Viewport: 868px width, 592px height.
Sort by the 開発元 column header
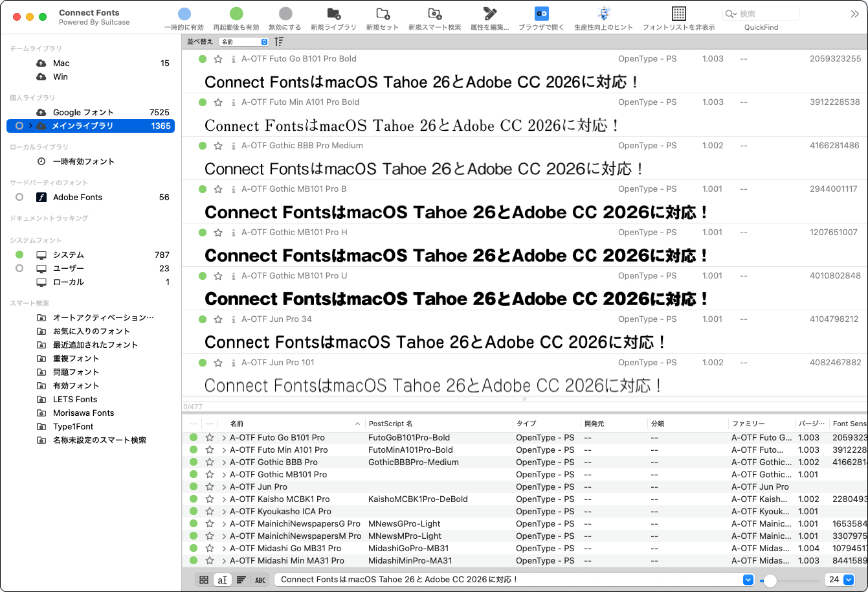coord(614,424)
